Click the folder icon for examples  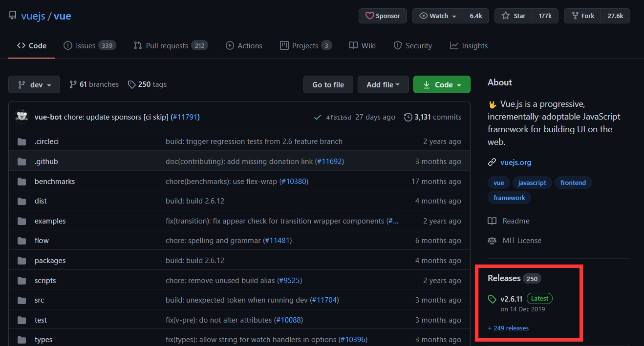click(x=21, y=221)
